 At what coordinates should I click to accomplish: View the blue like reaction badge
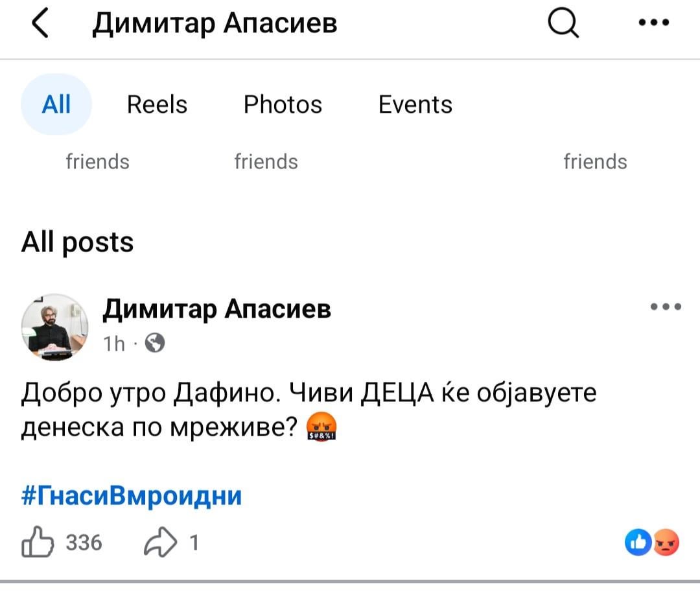637,542
